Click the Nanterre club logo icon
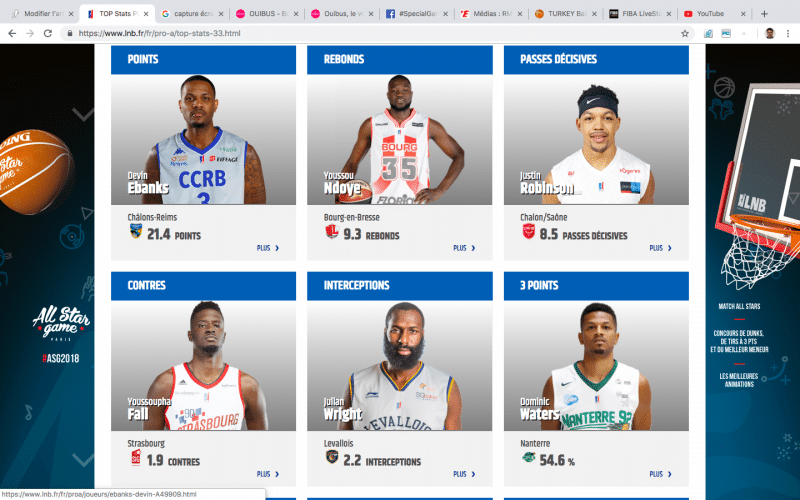 [x=529, y=457]
